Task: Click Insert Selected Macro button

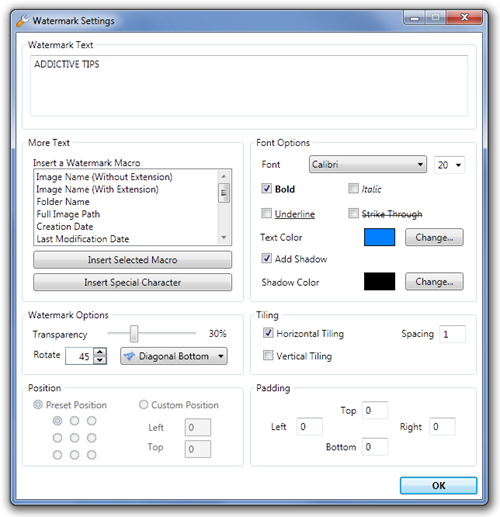Action: click(132, 260)
